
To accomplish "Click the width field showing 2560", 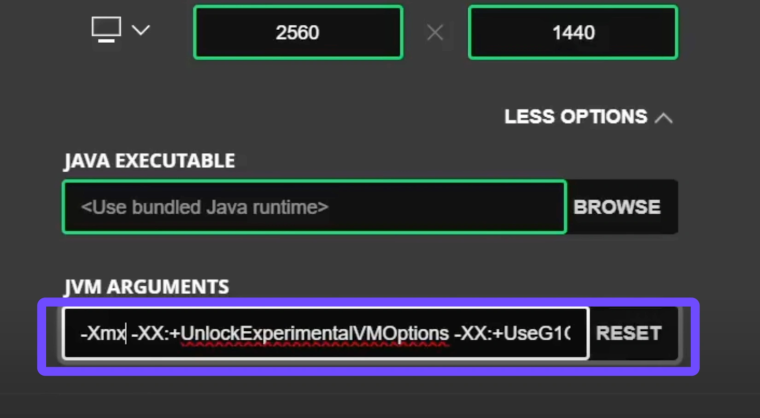I will tap(298, 32).
